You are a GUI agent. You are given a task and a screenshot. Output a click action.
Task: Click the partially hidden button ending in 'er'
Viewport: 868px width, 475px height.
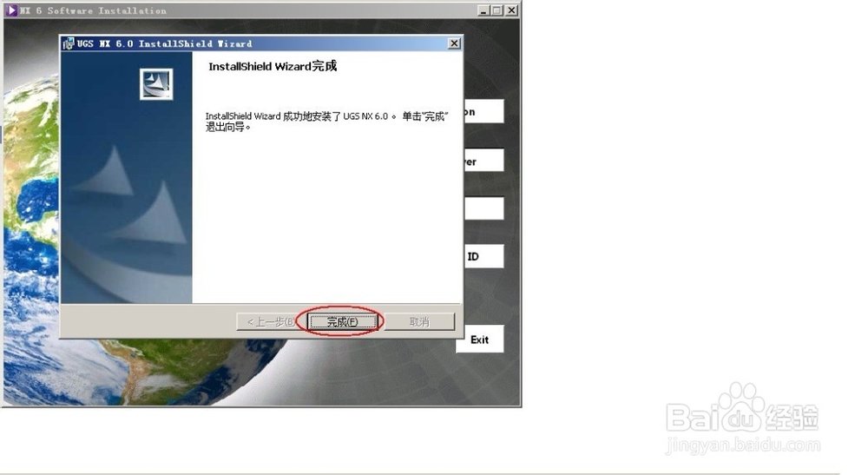pos(483,160)
